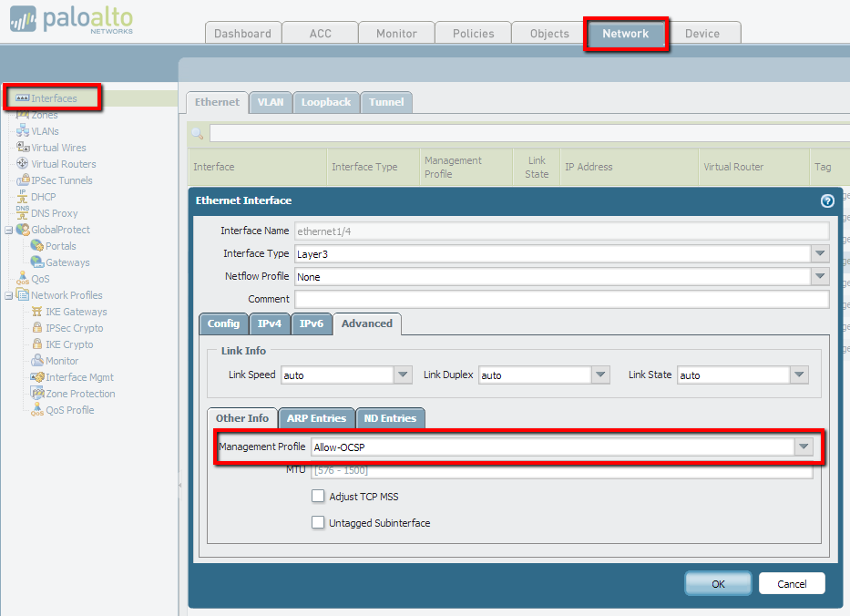Click the Network Profiles icon

(x=22, y=294)
